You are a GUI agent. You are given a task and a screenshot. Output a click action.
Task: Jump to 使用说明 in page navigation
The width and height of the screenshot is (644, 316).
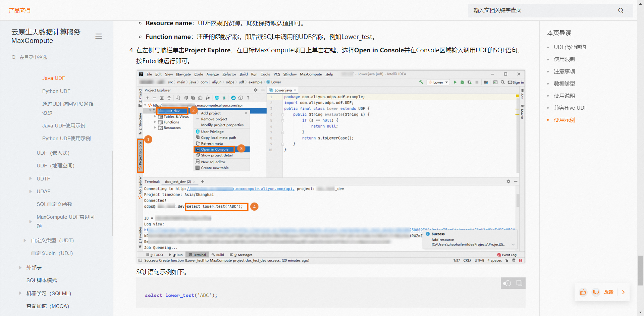[x=565, y=96]
